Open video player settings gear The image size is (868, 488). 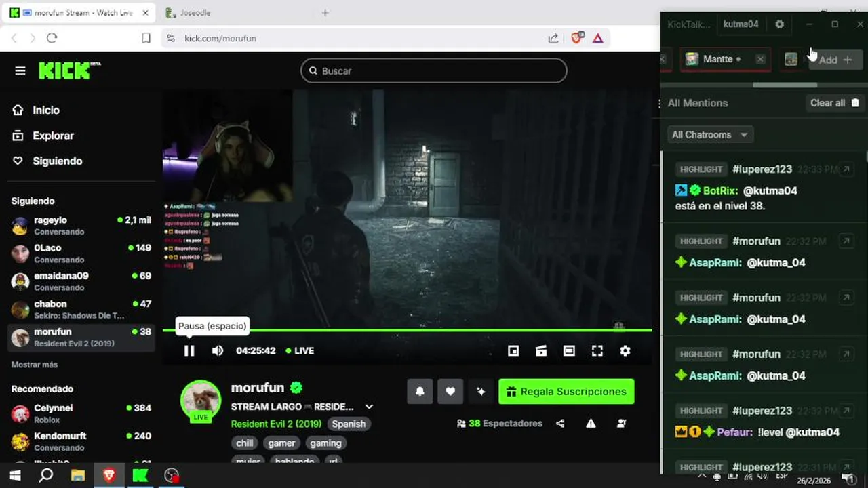[x=625, y=350]
